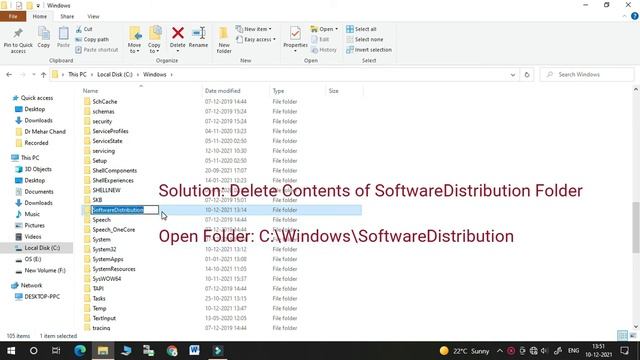640x360 pixels.
Task: Open Chrome from the taskbar
Action: pyautogui.click(x=172, y=351)
